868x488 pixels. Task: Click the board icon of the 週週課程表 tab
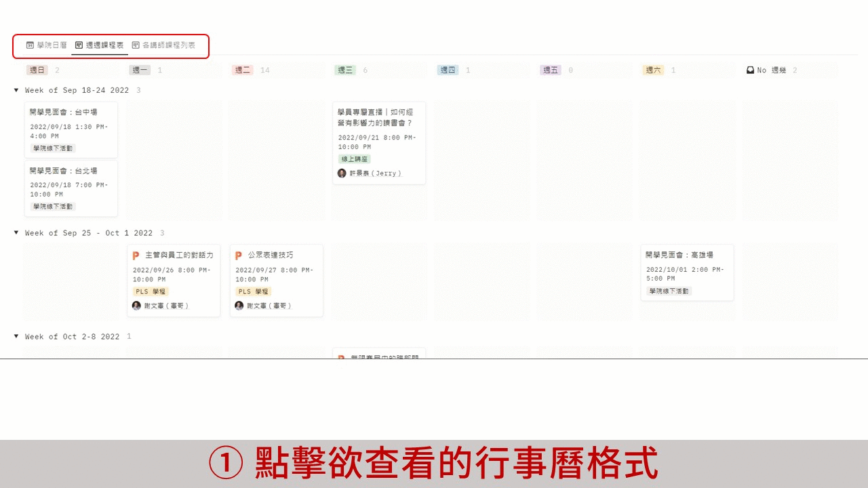pyautogui.click(x=79, y=45)
